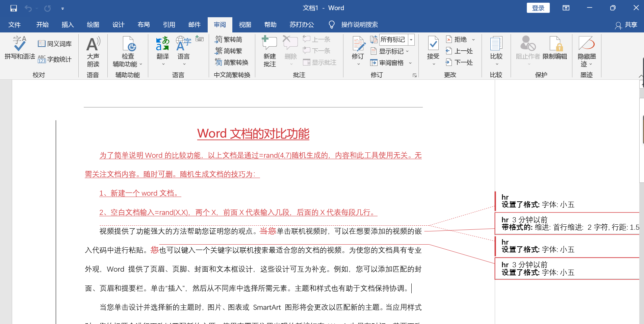Go to 上一条 comment
The width and height of the screenshot is (644, 324).
317,40
